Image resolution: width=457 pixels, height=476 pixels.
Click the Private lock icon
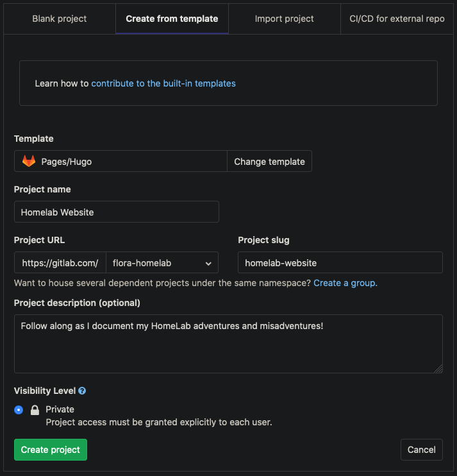(35, 410)
